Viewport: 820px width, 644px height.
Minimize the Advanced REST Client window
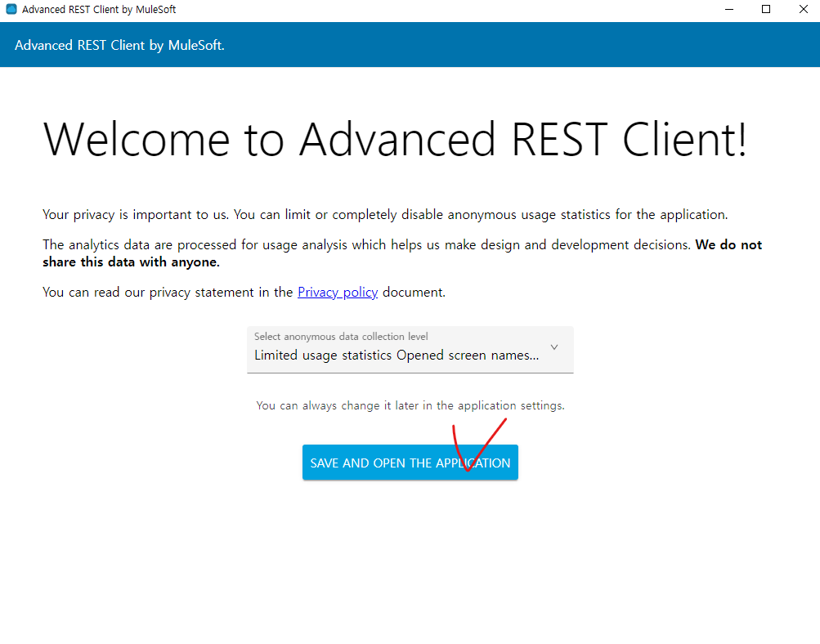click(729, 10)
